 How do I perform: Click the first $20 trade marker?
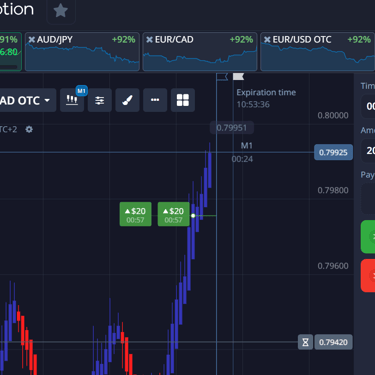coord(135,214)
